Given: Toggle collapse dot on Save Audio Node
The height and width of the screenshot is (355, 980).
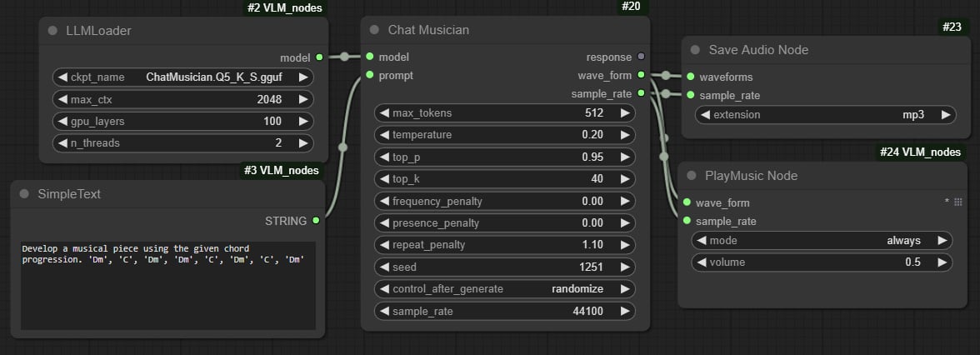Looking at the screenshot, I should point(694,50).
